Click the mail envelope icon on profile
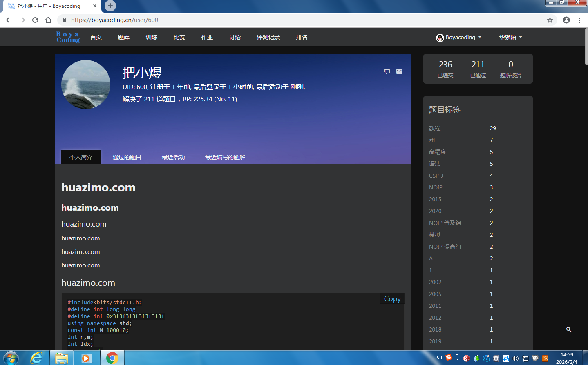This screenshot has width=588, height=365. tap(399, 71)
